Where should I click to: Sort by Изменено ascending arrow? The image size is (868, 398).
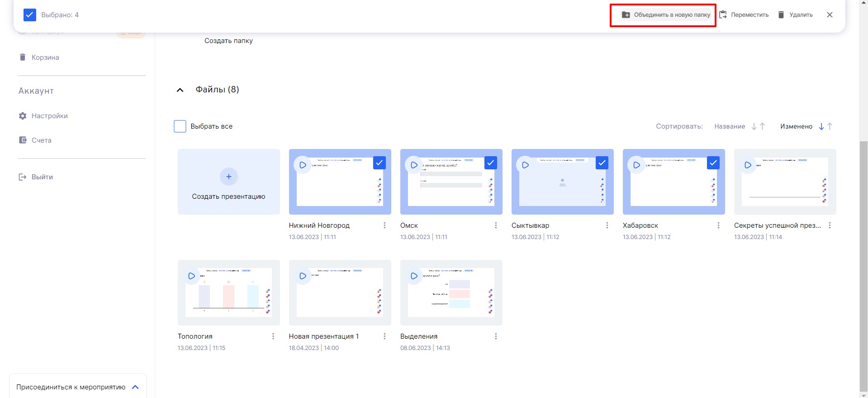click(x=830, y=126)
